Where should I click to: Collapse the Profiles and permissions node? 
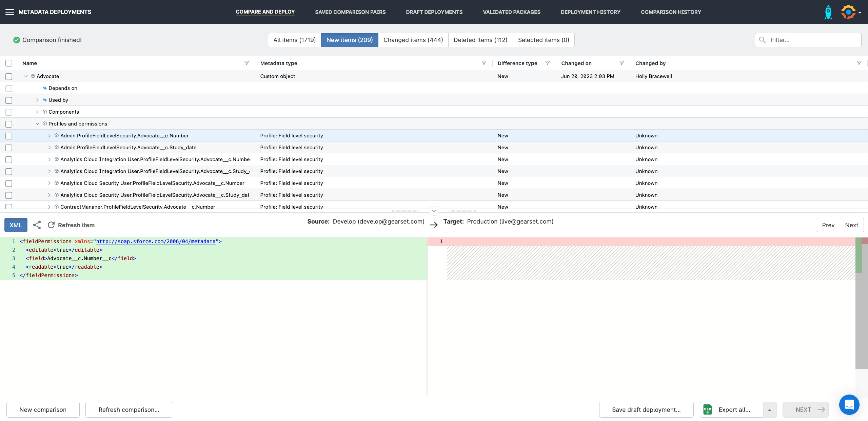37,124
